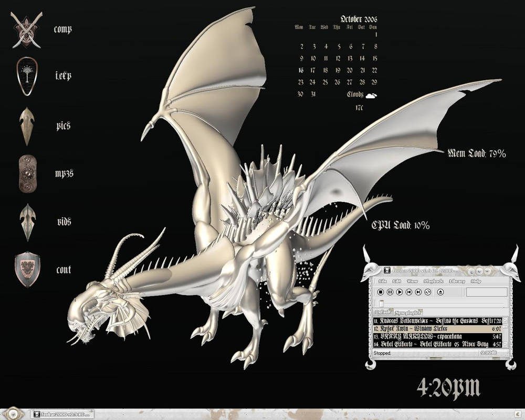
Task: Switch to the New playlist tab
Action: 408,313
